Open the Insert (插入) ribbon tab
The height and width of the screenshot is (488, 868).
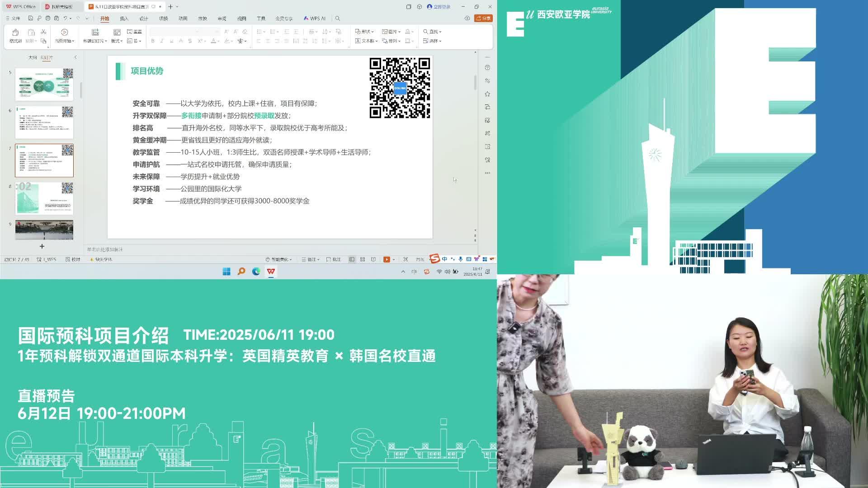point(124,19)
